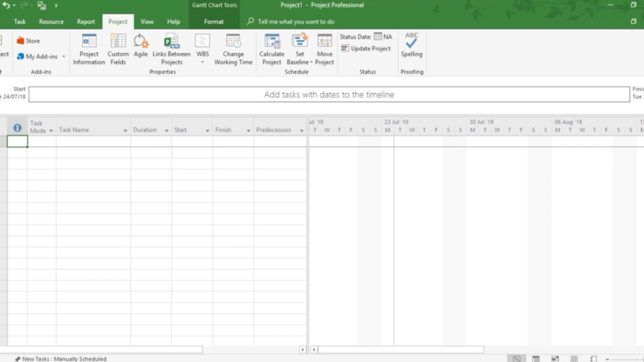Expand the WBS dropdown
This screenshot has width=644, height=362.
tap(202, 62)
